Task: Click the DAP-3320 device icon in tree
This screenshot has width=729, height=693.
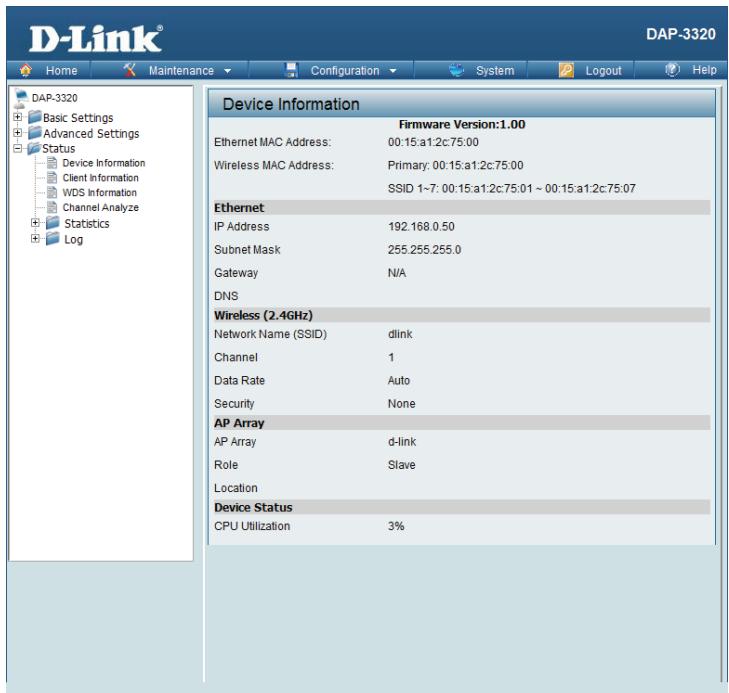Action: tap(20, 98)
